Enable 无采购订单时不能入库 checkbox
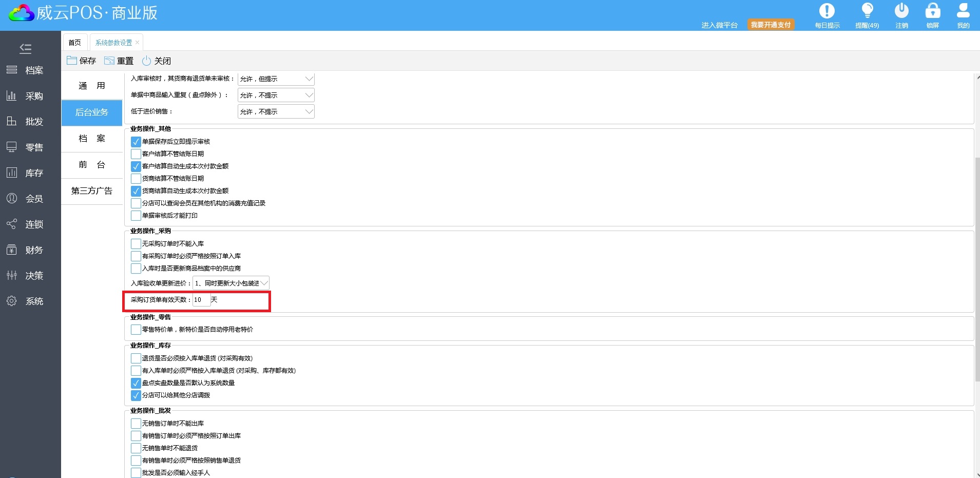The height and width of the screenshot is (478, 980). click(136, 244)
